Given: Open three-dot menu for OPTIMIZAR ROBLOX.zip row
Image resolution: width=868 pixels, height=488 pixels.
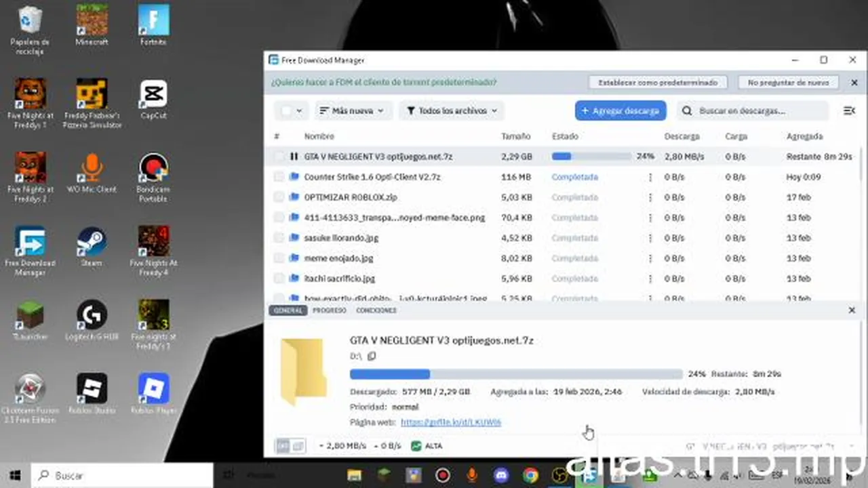Looking at the screenshot, I should [x=650, y=197].
